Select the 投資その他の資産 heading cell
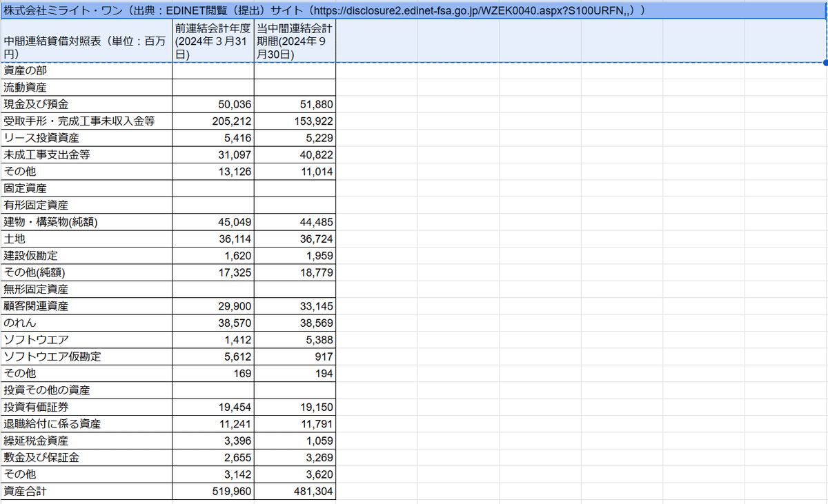The image size is (828, 504). (x=87, y=390)
